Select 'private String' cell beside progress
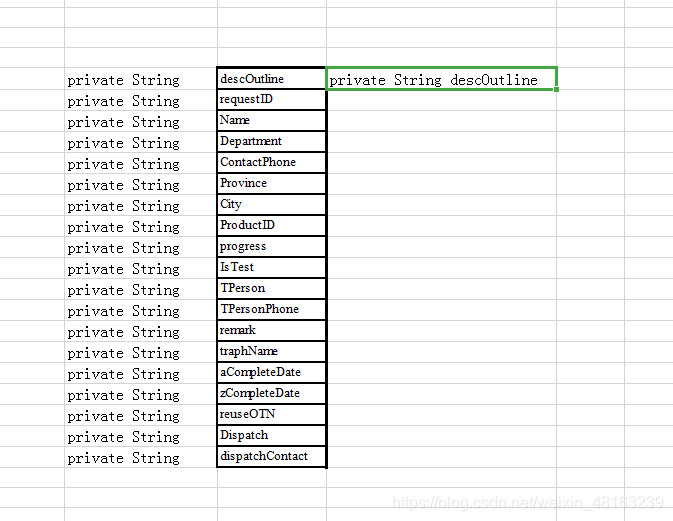 (x=141, y=247)
